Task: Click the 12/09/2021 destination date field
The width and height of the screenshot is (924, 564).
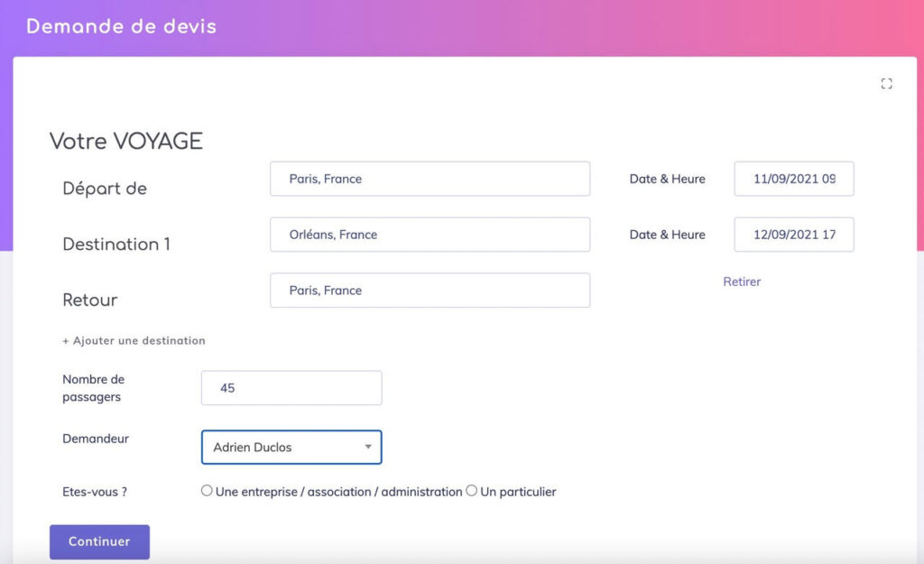Action: pos(794,235)
